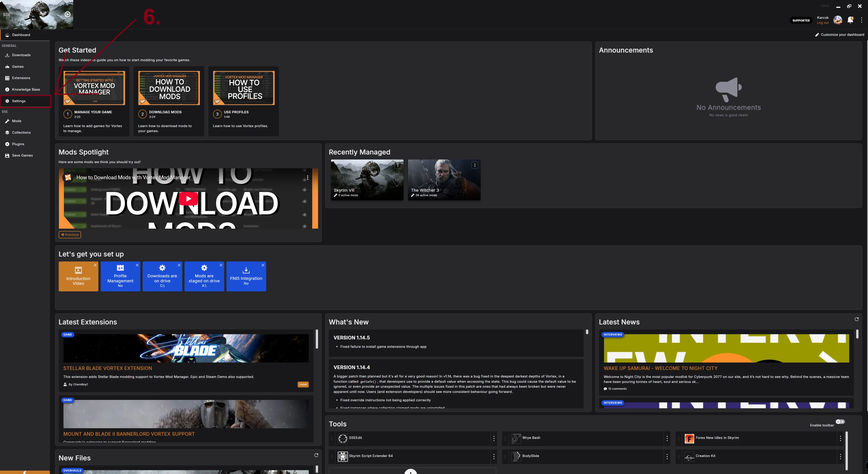Screen dimensions: 868x474
Task: Open the Knowledge Base
Action: pos(25,89)
